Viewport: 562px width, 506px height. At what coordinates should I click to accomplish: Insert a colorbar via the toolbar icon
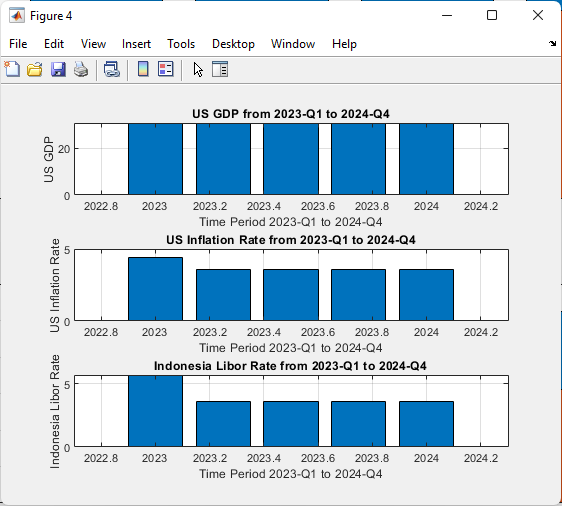pos(143,69)
